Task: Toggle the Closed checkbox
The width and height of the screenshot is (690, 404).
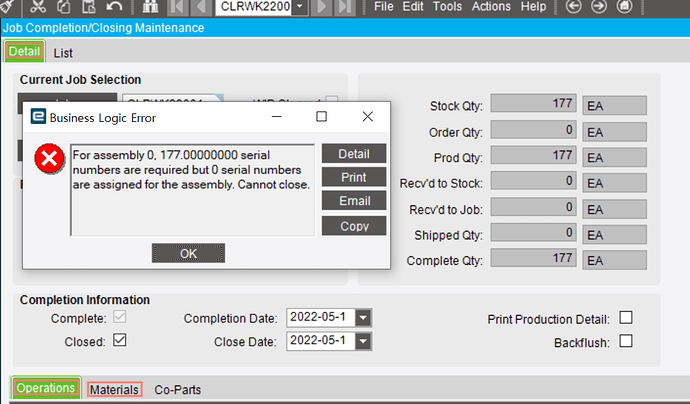Action: pos(120,340)
